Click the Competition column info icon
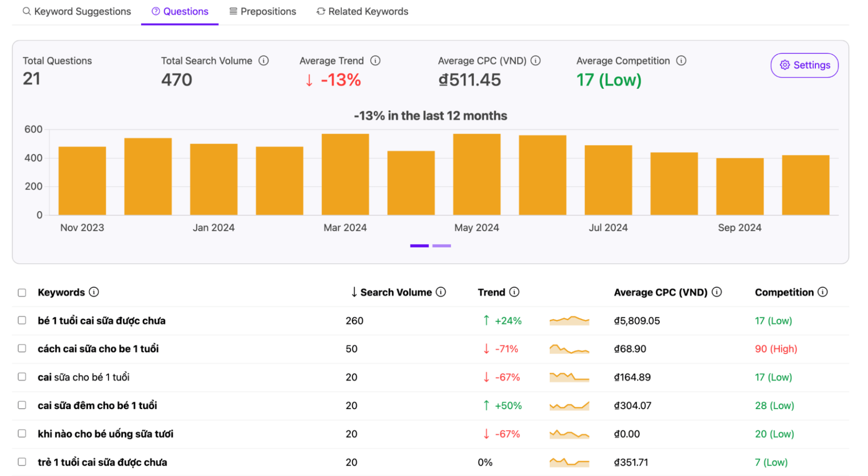Viewport: 868px width, 476px height. [x=823, y=292]
